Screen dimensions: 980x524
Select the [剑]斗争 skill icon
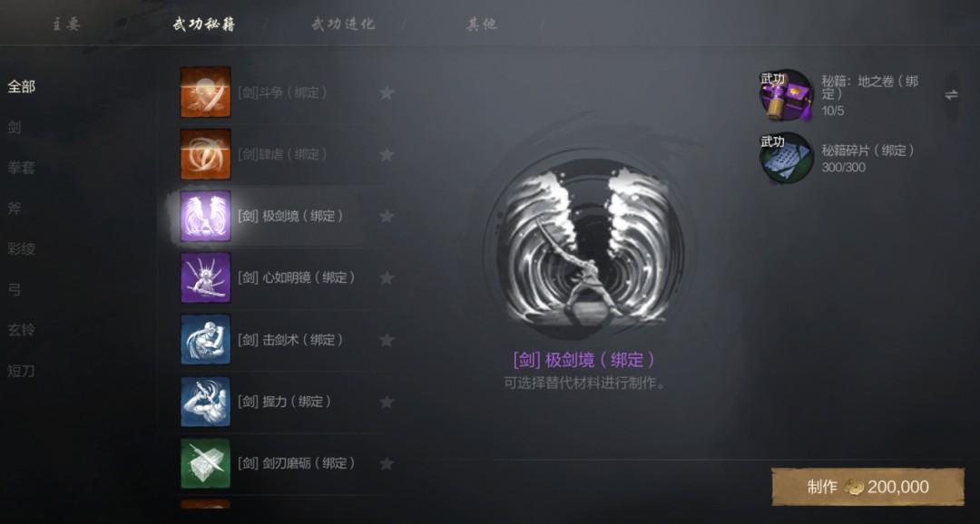pos(206,92)
